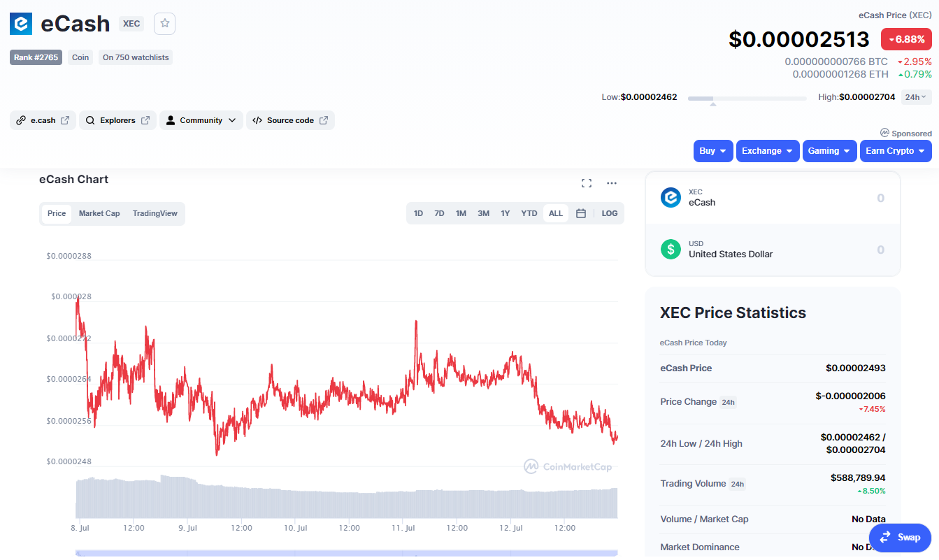Image resolution: width=939 pixels, height=560 pixels.
Task: Click the swap arrows icon on Swap button
Action: (x=885, y=537)
